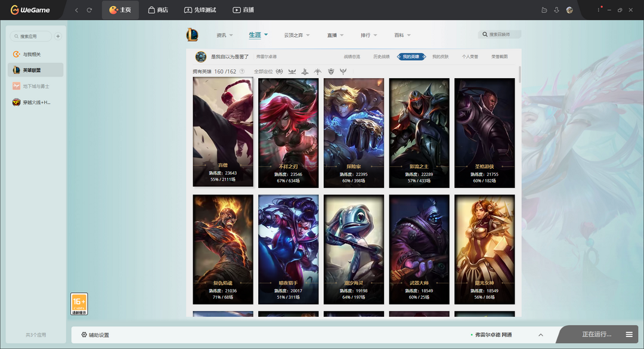Click the League of Legends logo icon
This screenshot has height=349, width=644.
click(x=192, y=35)
